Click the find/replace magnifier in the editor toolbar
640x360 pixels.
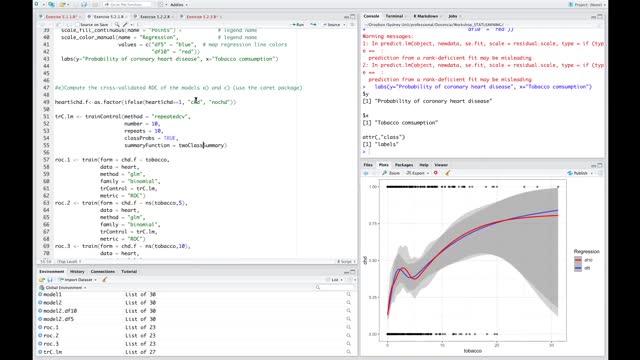pos(117,24)
